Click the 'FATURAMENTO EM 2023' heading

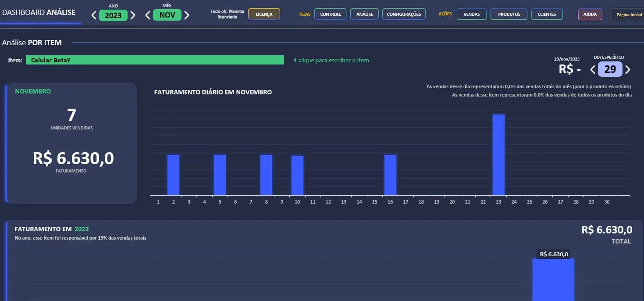[52, 229]
